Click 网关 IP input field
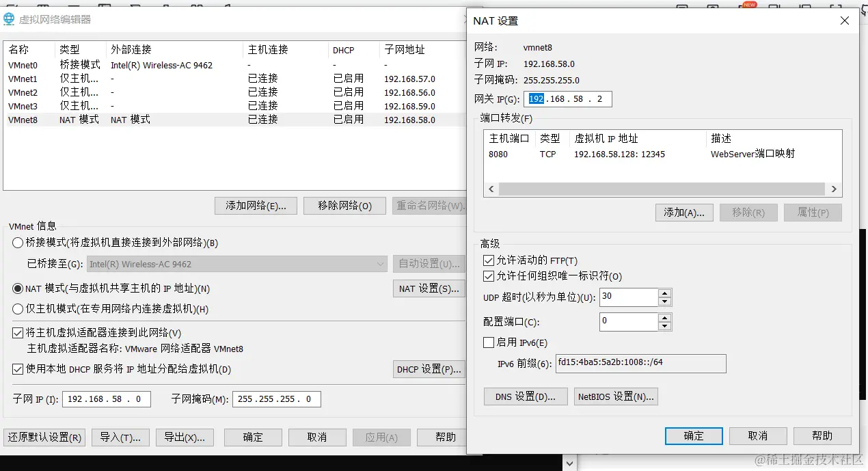The width and height of the screenshot is (868, 471). click(568, 99)
